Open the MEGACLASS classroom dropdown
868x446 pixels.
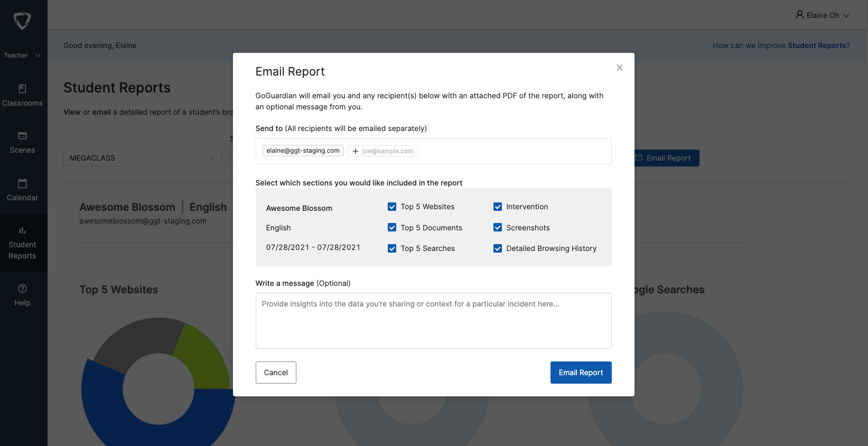click(143, 158)
